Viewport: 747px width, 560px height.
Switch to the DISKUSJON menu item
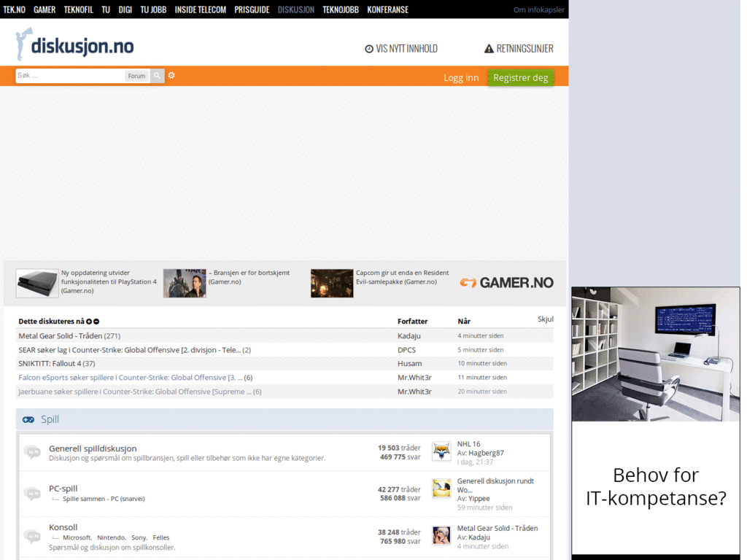[x=295, y=9]
